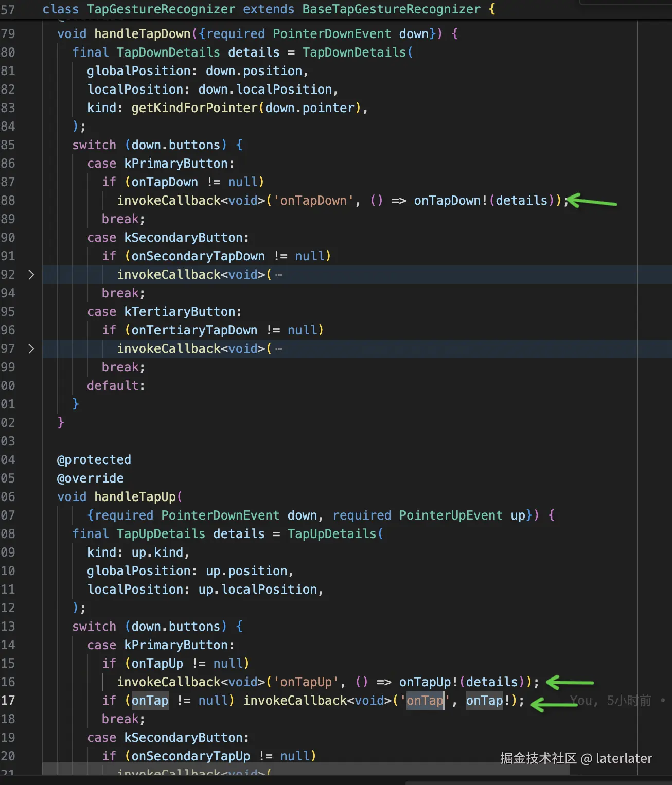The height and width of the screenshot is (785, 672).
Task: Click 'onTertiaryTapDown' on line 96
Action: 194,330
